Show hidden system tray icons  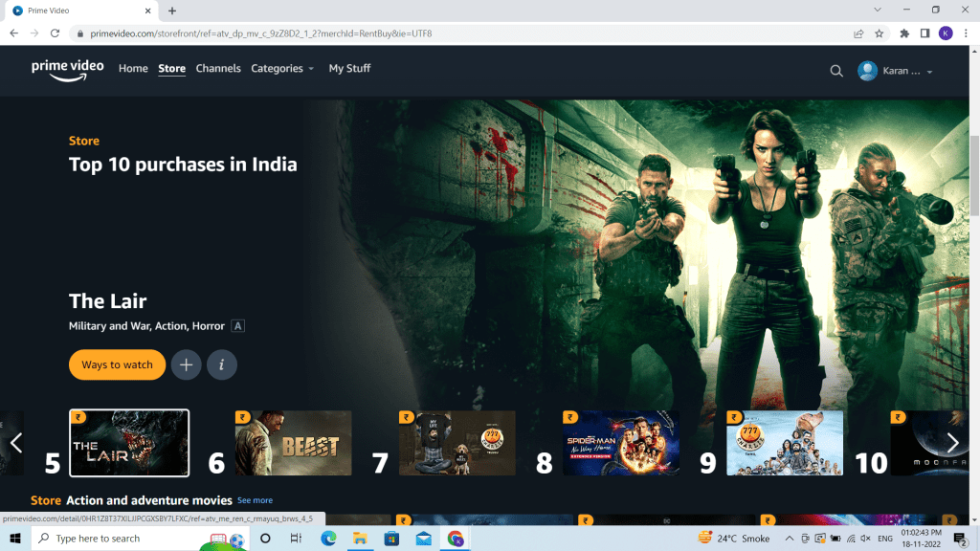click(790, 538)
